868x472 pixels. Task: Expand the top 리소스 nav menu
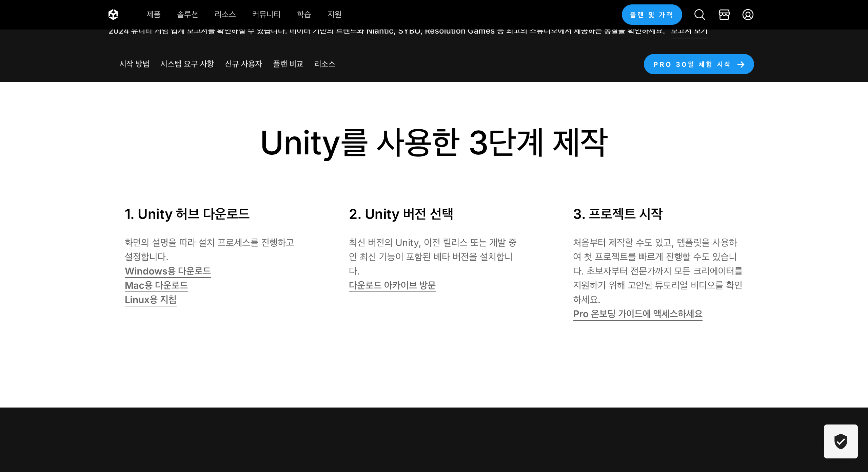point(225,14)
